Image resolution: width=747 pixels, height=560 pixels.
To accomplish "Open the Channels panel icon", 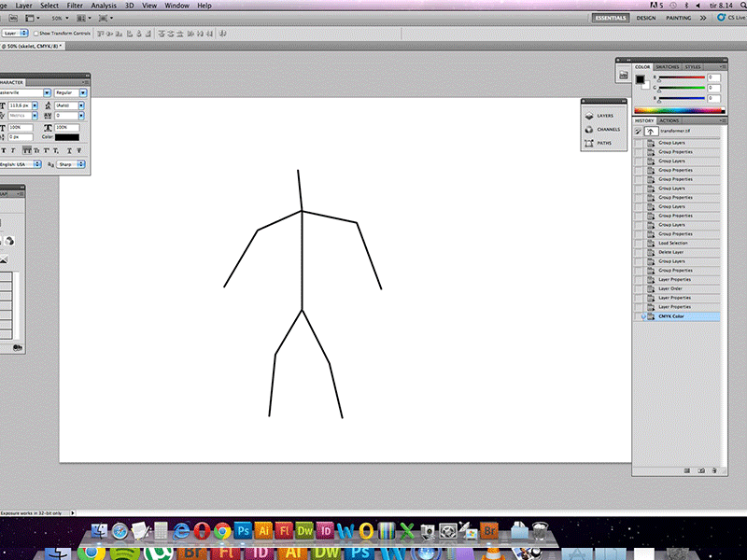I will (589, 129).
